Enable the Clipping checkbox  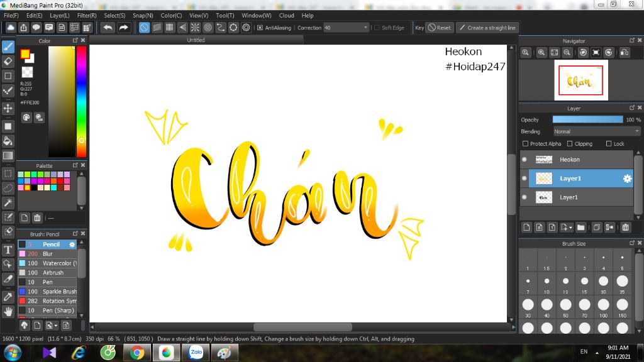click(x=570, y=144)
